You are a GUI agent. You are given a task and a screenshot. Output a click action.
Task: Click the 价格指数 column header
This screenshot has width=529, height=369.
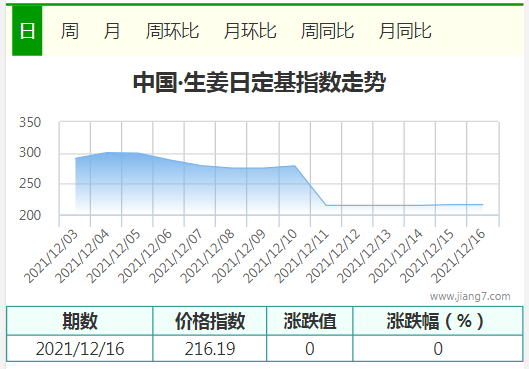(x=210, y=321)
